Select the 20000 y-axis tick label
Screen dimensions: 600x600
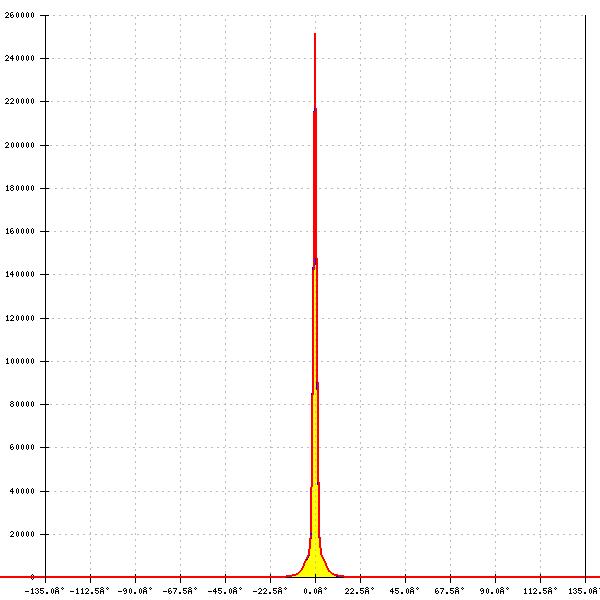[x=22, y=534]
